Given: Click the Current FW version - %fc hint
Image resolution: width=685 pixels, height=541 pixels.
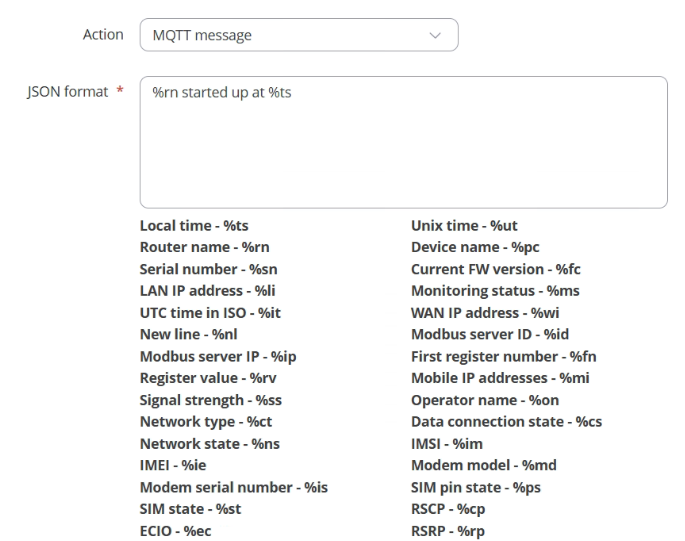Looking at the screenshot, I should click(495, 269).
